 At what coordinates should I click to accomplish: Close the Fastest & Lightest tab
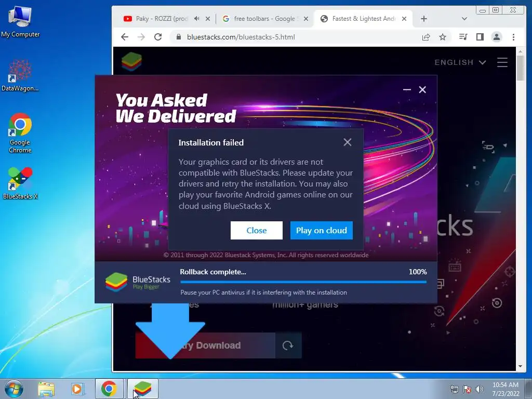404,19
